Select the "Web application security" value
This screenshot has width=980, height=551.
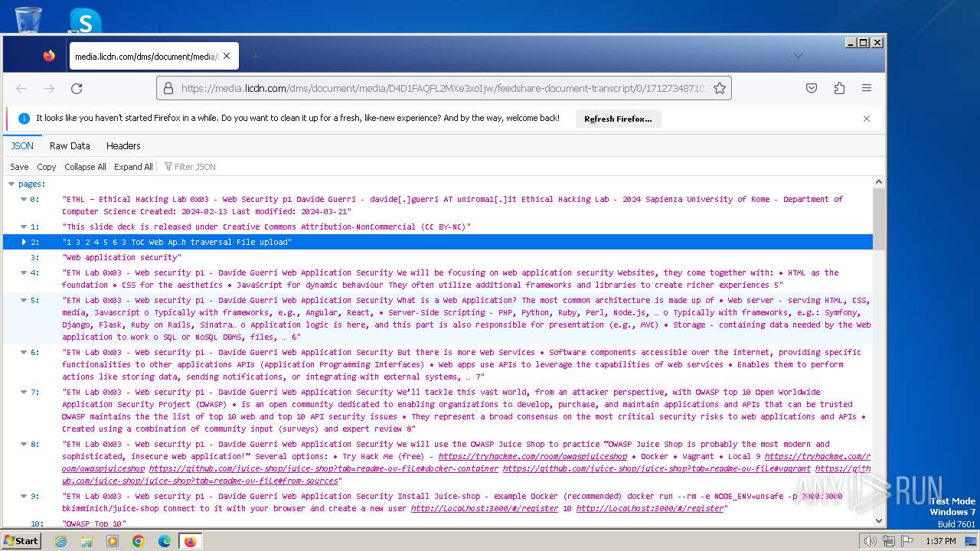coord(122,258)
